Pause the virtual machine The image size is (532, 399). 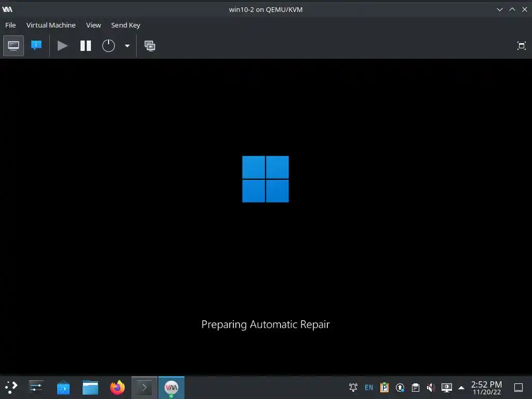[x=86, y=46]
